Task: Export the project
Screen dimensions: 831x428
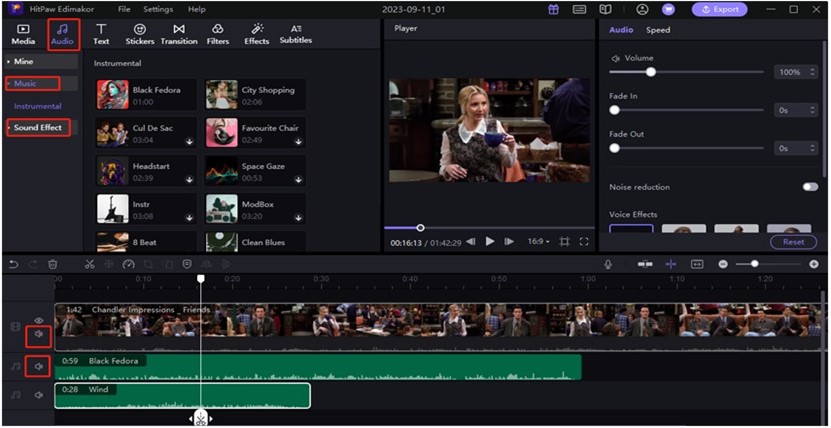Action: 719,10
